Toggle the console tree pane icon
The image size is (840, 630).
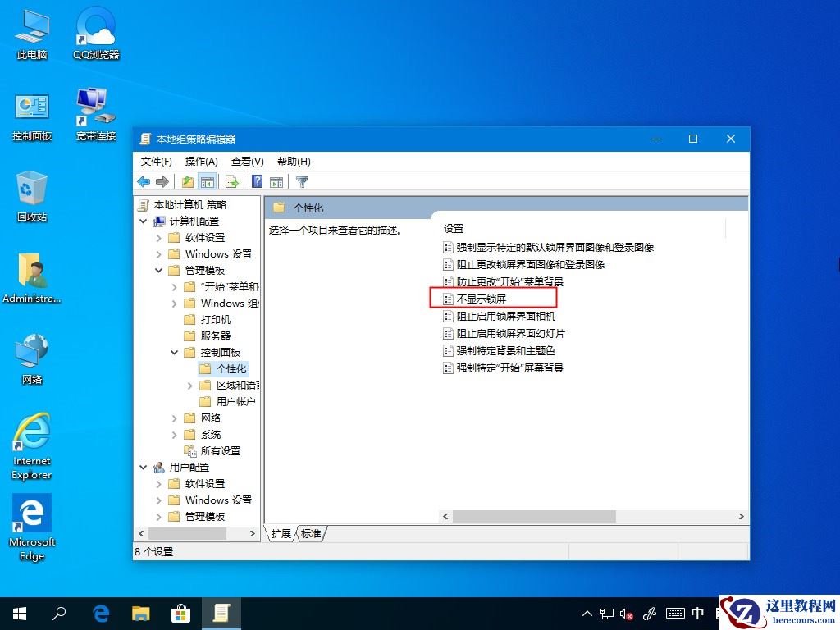tap(208, 181)
